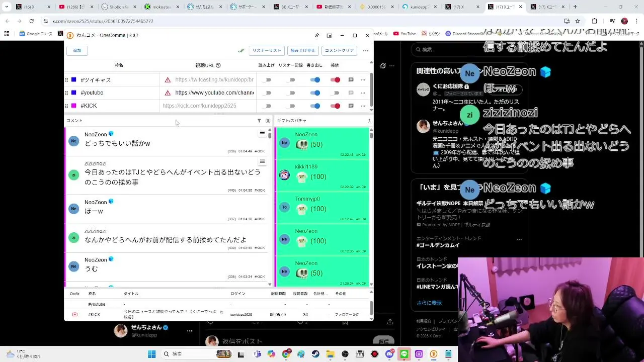This screenshot has width=644, height=362.
Task: Click Tommyjp0's 100 gift entry
Action: pyautogui.click(x=323, y=208)
